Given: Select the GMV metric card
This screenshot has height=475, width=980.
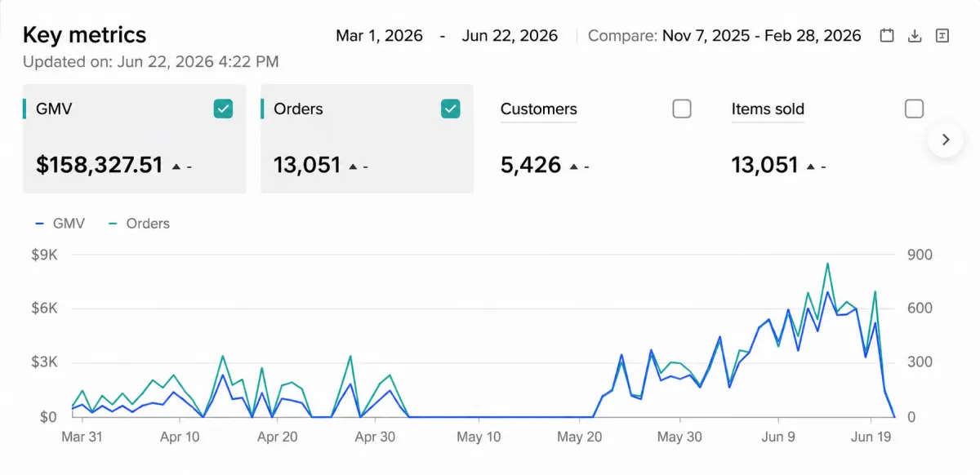Looking at the screenshot, I should (x=134, y=139).
